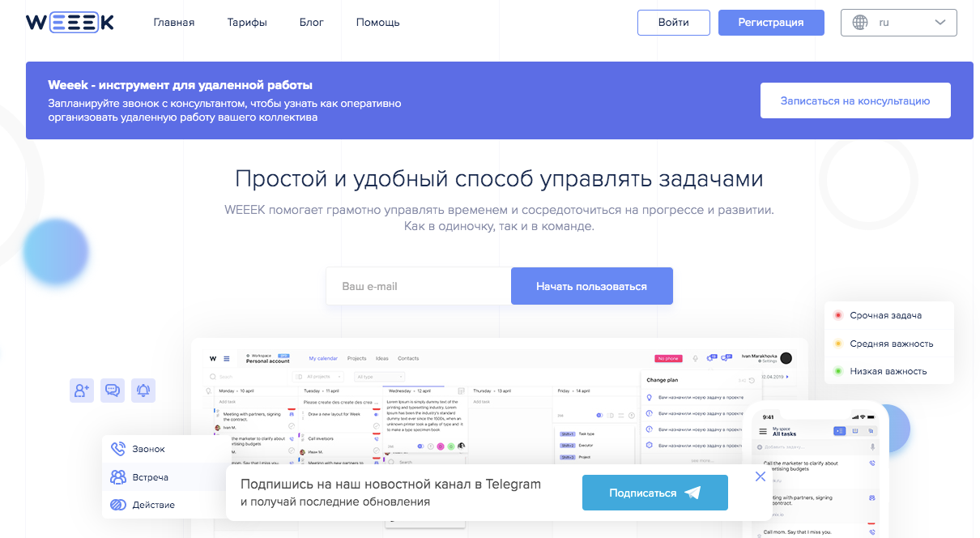Viewport: 980px width, 538px height.
Task: Click the WEEEK logo
Action: (x=70, y=22)
